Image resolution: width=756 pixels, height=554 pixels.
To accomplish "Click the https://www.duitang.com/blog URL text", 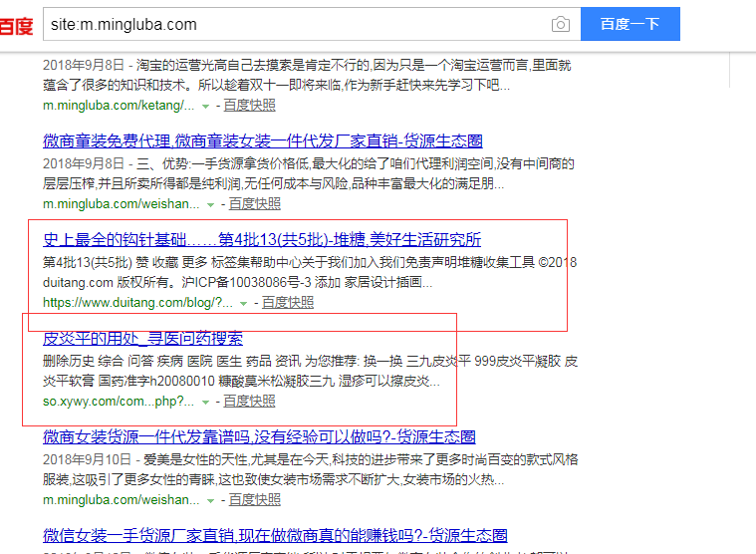I will [x=137, y=302].
